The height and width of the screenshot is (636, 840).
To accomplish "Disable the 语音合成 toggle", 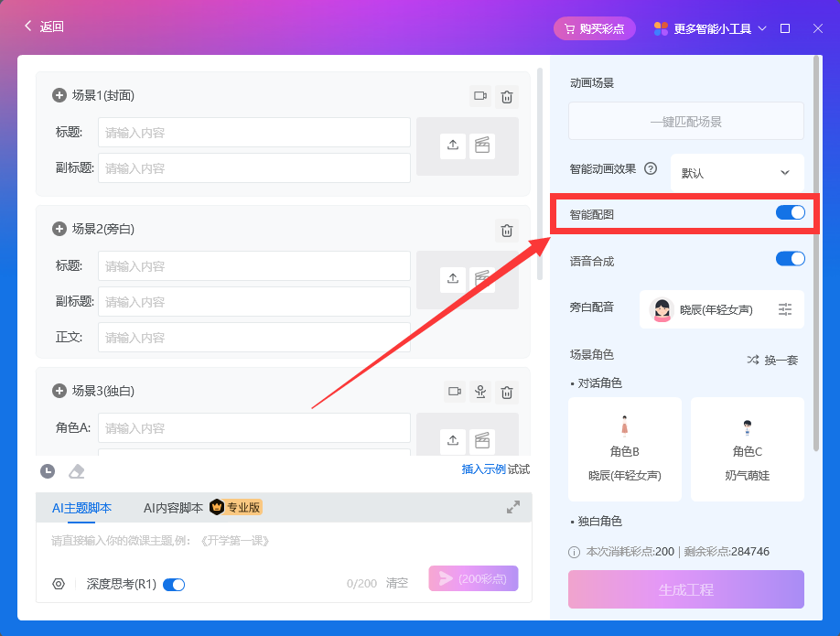I will [x=790, y=259].
